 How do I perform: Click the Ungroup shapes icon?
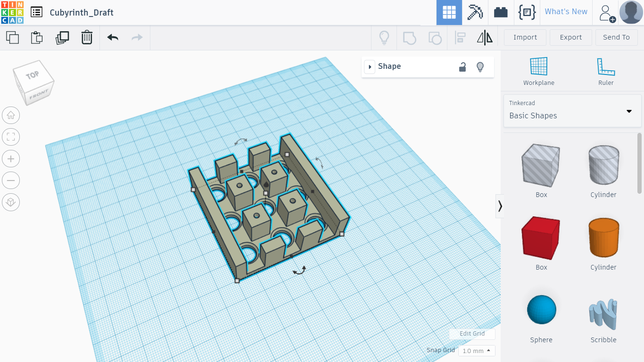click(435, 37)
